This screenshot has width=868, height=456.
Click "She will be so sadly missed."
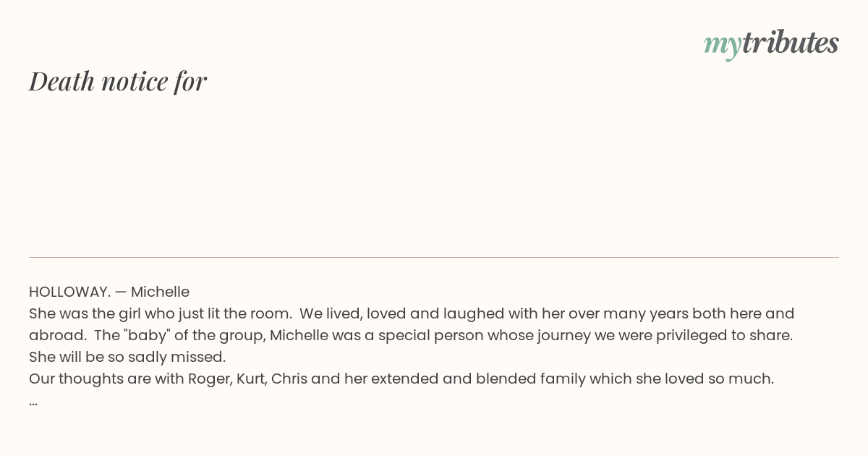point(127,357)
